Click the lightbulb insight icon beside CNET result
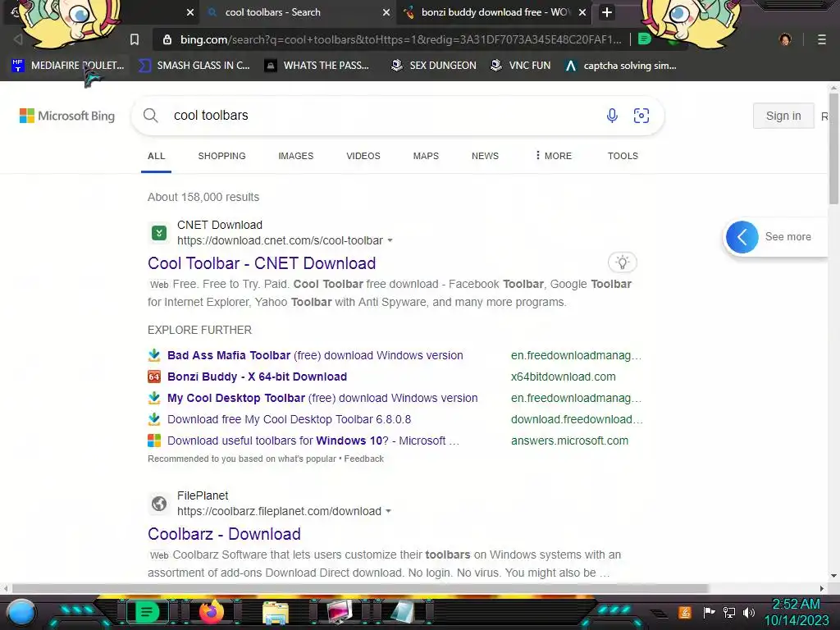840x630 pixels. click(x=622, y=262)
